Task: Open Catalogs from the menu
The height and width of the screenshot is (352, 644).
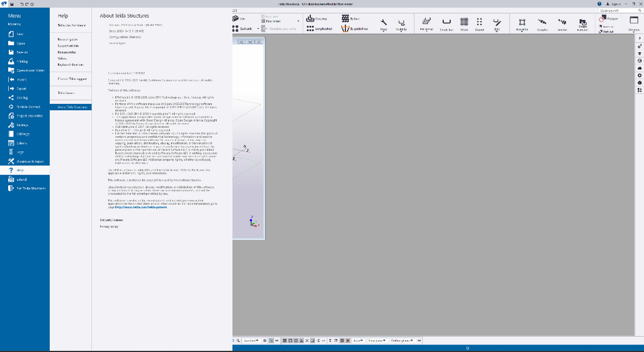Action: (x=25, y=134)
